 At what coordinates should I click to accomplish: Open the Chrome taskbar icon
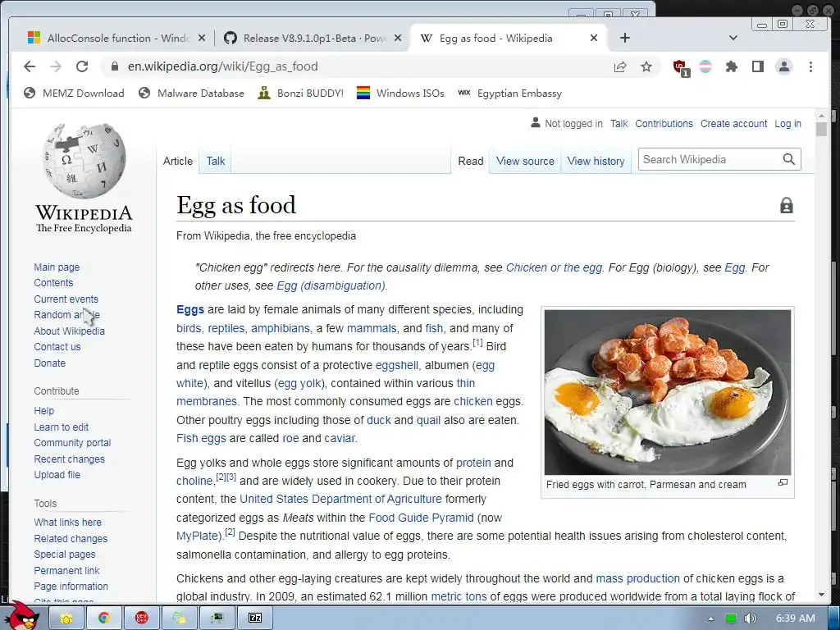(x=103, y=619)
